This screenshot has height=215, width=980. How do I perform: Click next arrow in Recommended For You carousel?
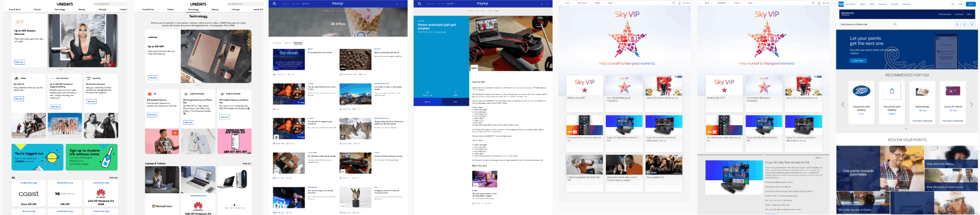coord(971,104)
